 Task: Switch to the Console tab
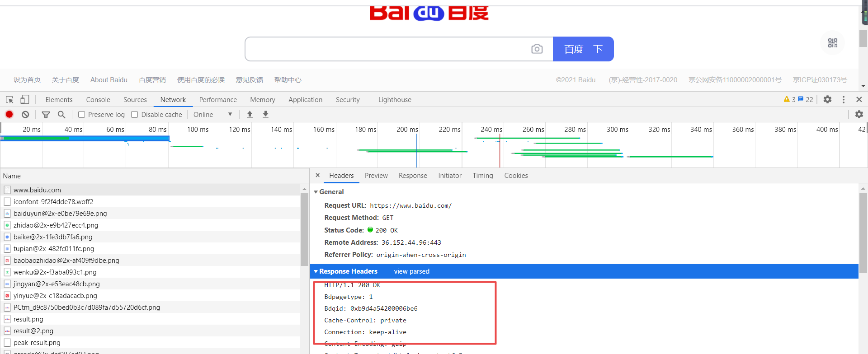coord(98,100)
